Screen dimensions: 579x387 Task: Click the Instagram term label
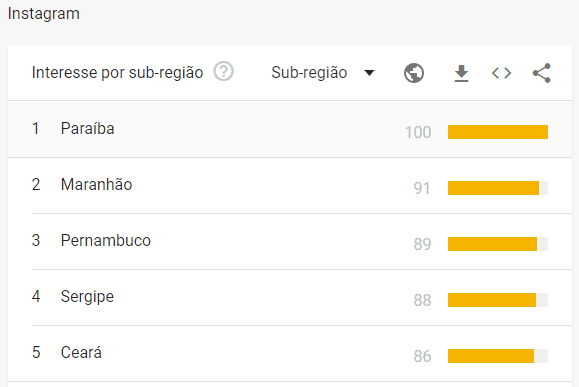tap(44, 14)
